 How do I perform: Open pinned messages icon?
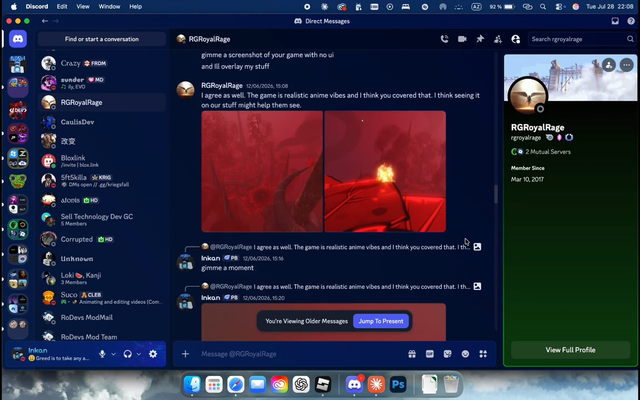pyautogui.click(x=480, y=39)
